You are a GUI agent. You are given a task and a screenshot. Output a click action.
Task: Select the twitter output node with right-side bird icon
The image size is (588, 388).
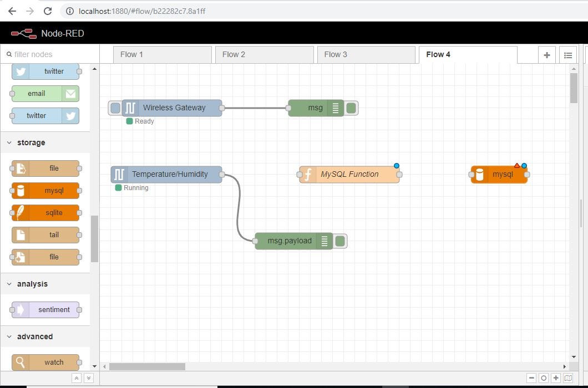tap(45, 115)
